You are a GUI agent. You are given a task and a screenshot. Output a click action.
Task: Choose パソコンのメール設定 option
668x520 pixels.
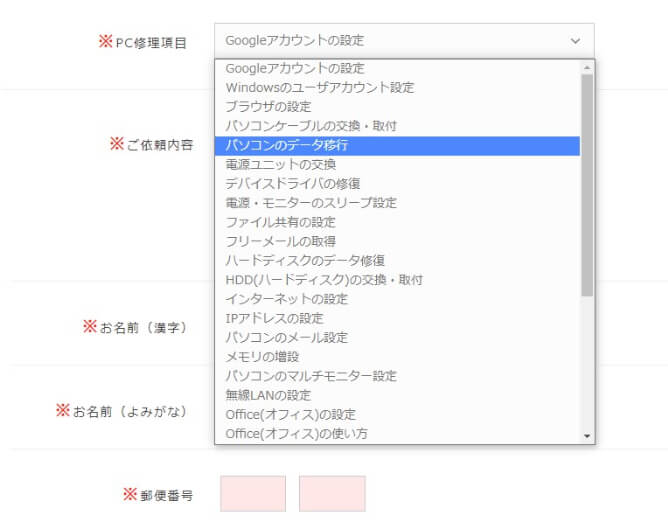click(x=397, y=338)
